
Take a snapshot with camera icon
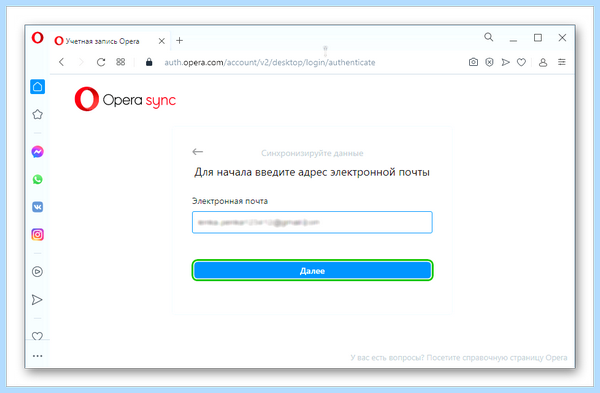(x=473, y=62)
